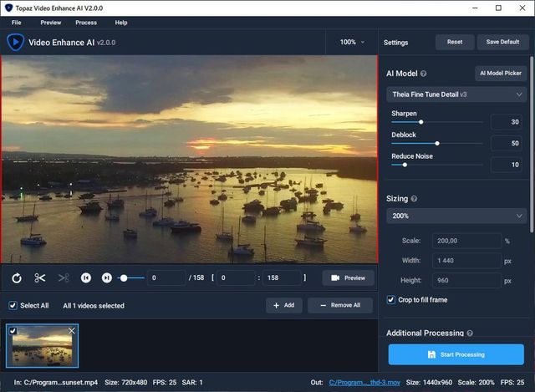Remove sunset video with X icon
The image size is (535, 392).
pyautogui.click(x=71, y=331)
